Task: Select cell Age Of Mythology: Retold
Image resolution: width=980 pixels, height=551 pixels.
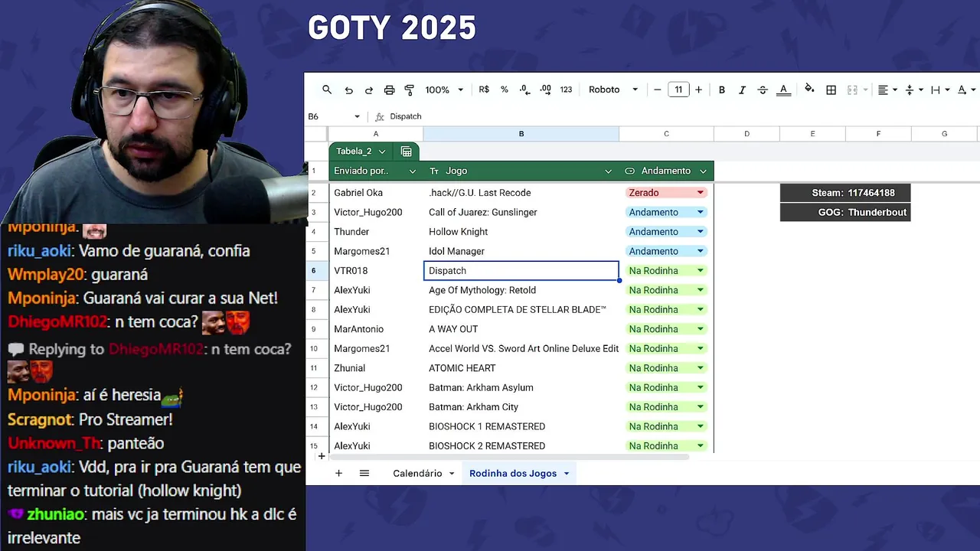Action: pos(521,290)
